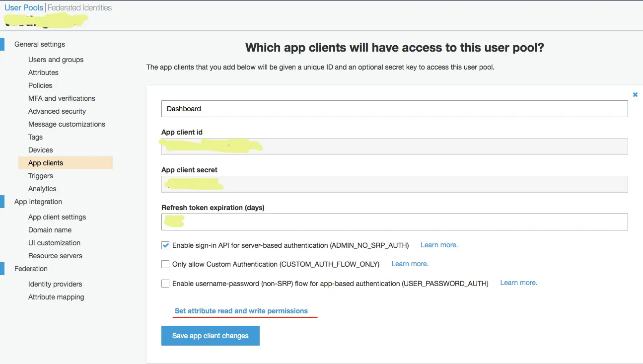
Task: Open Users and groups in sidebar
Action: [56, 60]
